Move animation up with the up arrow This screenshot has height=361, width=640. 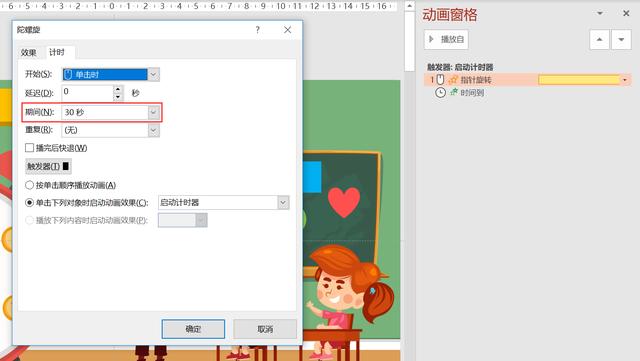point(599,40)
